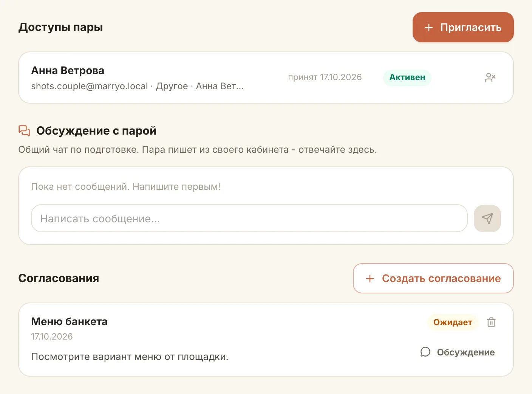Viewport: 532px width, 394px height.
Task: Click the date 17.10.2026 under Меню банкета
Action: 52,337
